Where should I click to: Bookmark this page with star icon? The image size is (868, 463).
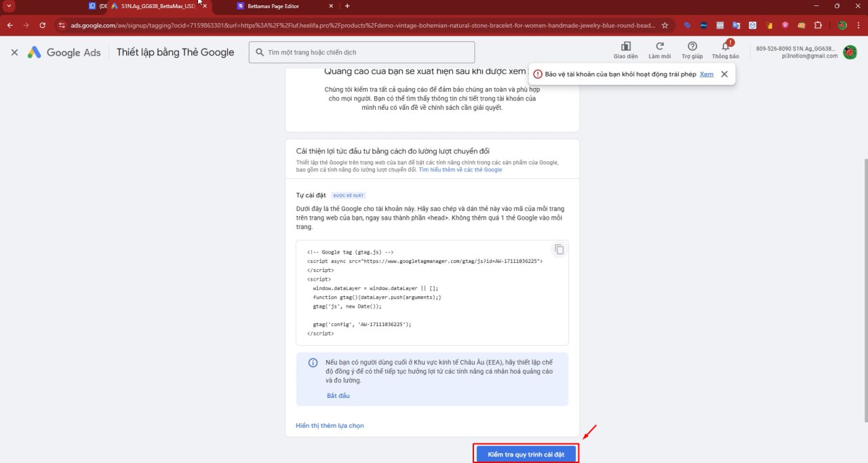pyautogui.click(x=665, y=25)
